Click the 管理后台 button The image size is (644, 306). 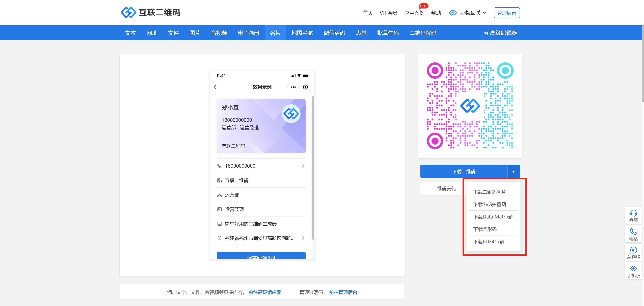506,13
